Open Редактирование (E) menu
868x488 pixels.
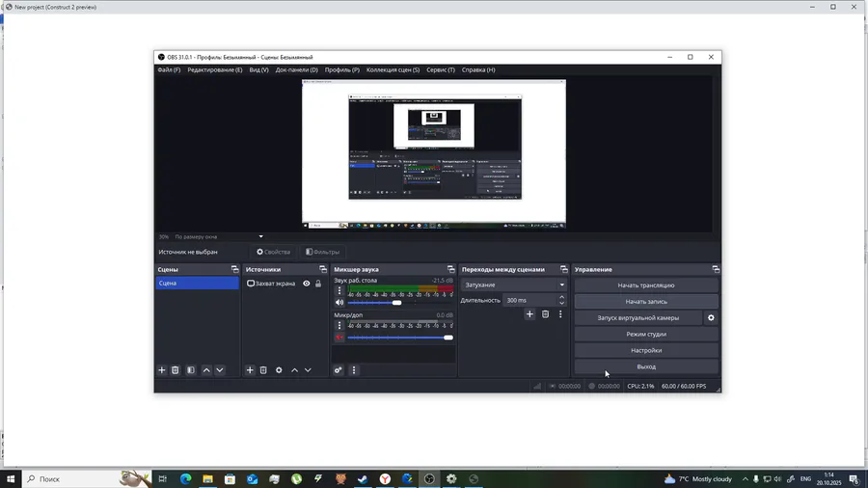coord(215,69)
